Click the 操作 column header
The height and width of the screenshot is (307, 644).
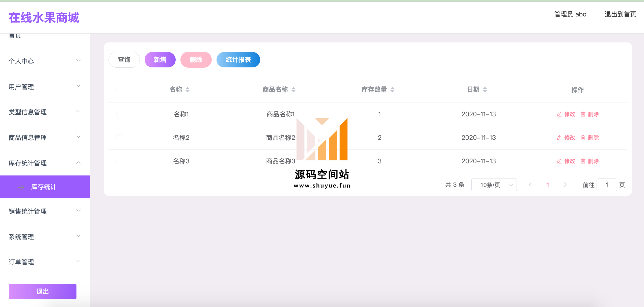(577, 90)
